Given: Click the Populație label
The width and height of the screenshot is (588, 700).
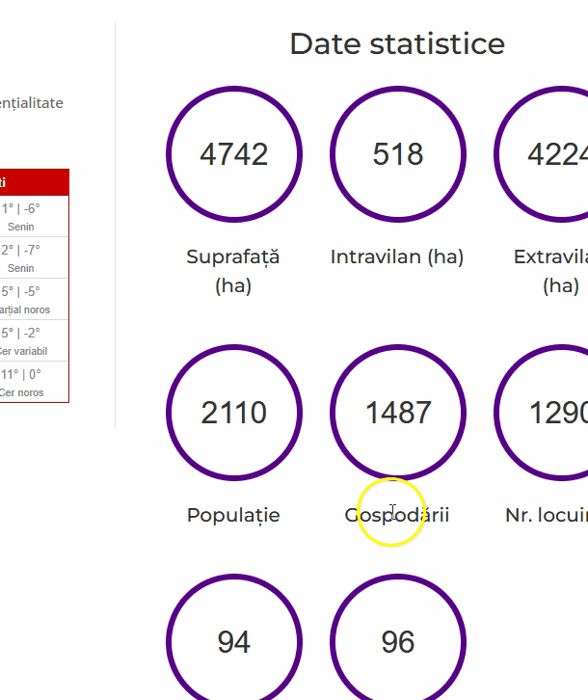Looking at the screenshot, I should click(233, 515).
